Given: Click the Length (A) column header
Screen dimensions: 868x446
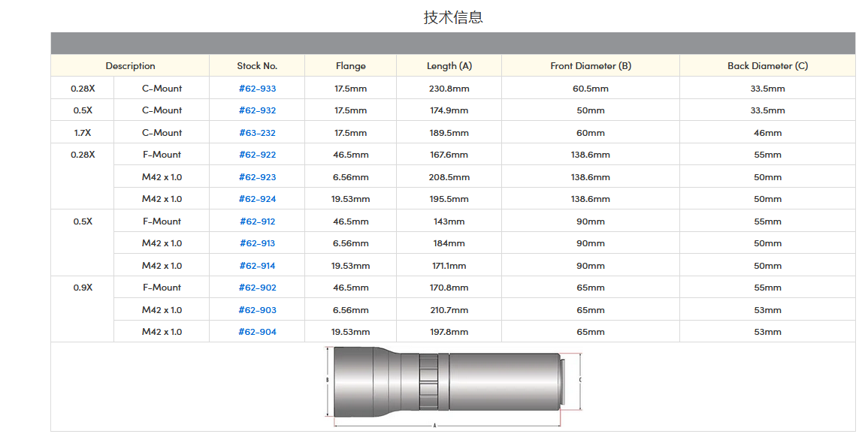Looking at the screenshot, I should pos(449,66).
